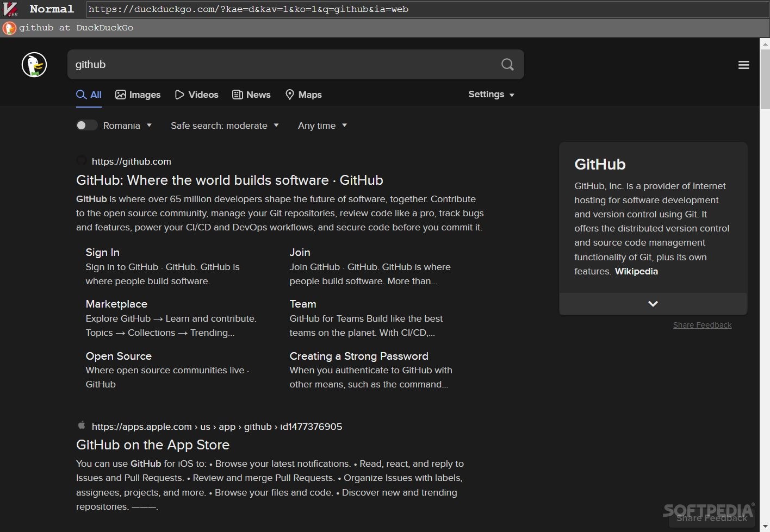This screenshot has width=770, height=532.
Task: Open the Safe search: moderate dropdown
Action: point(225,126)
